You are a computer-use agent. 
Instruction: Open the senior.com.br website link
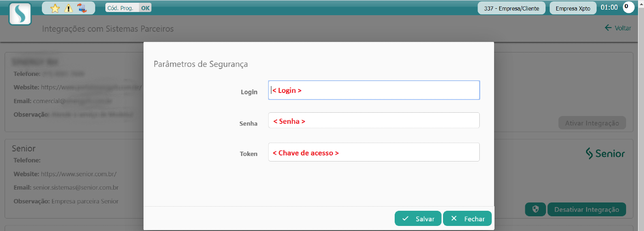click(x=79, y=174)
